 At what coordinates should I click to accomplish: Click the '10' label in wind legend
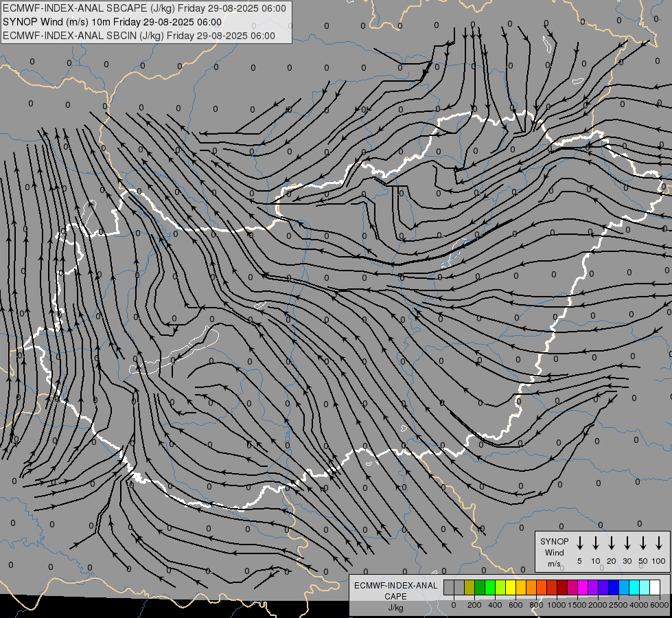(x=595, y=561)
